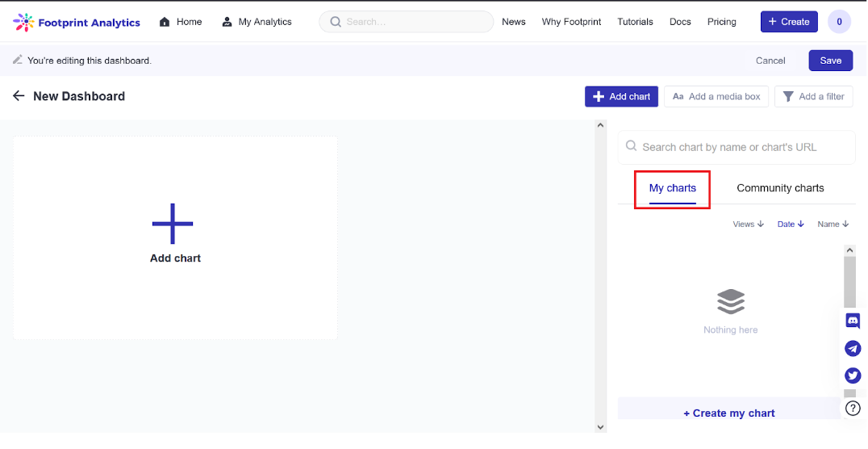The height and width of the screenshot is (449, 868).
Task: Click the New Dashboard title
Action: click(79, 96)
